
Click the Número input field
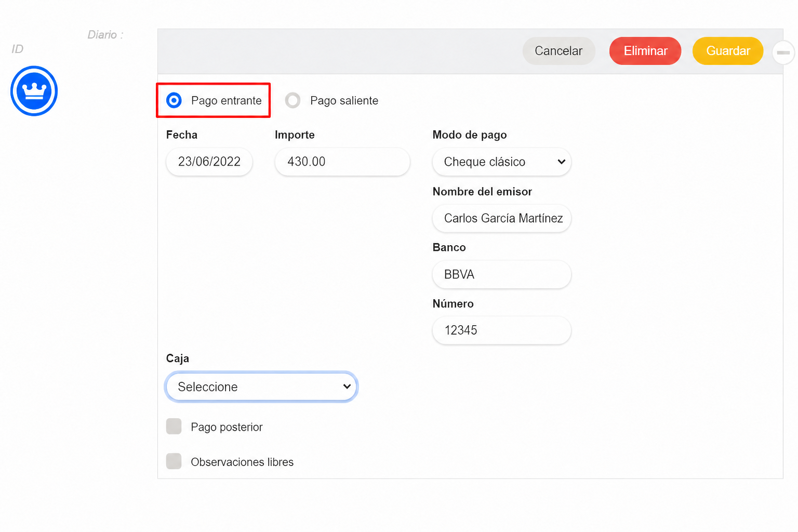point(502,330)
